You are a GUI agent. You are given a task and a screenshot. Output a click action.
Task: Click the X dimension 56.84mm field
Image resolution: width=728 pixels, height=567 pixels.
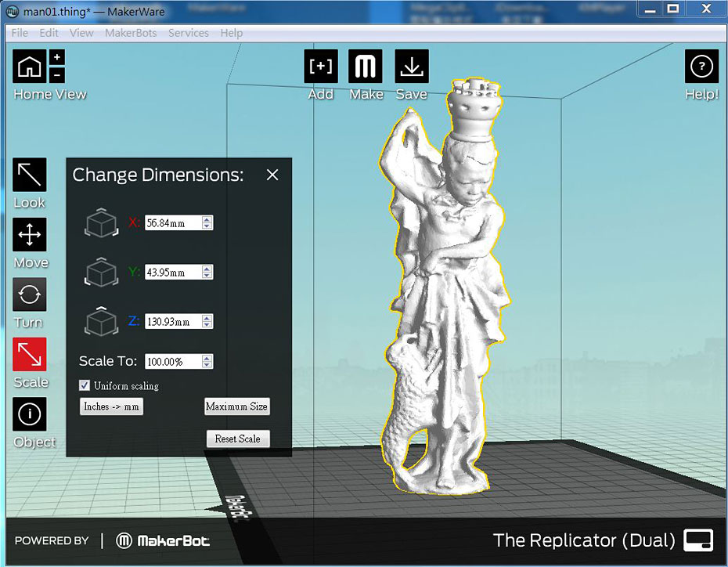point(178,223)
